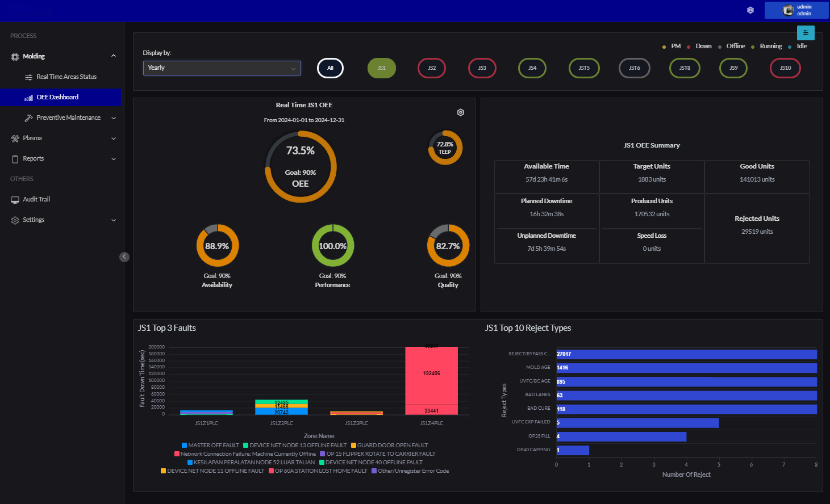Click the Audit Trail monitor icon
830x504 pixels.
pyautogui.click(x=15, y=200)
